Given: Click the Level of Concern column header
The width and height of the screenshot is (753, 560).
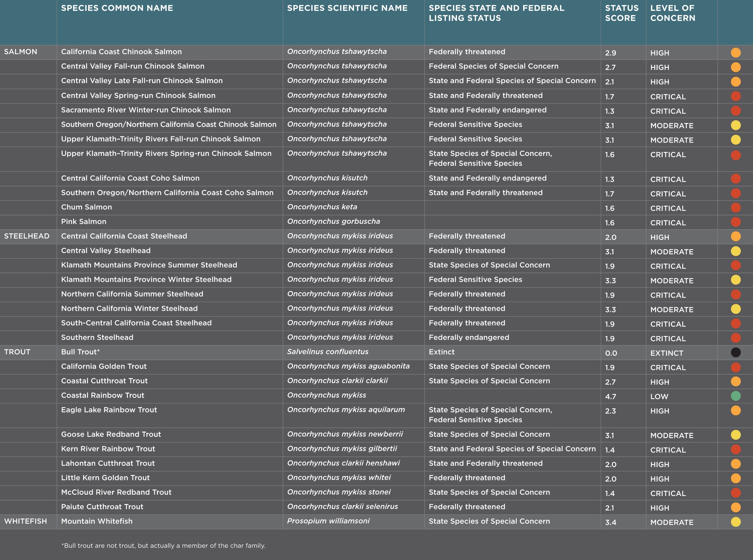Looking at the screenshot, I should point(672,13).
